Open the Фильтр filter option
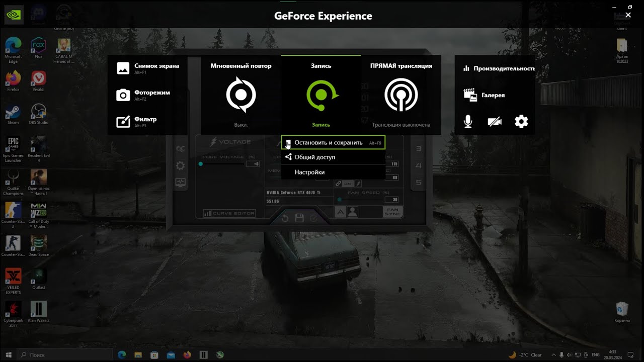 point(137,121)
